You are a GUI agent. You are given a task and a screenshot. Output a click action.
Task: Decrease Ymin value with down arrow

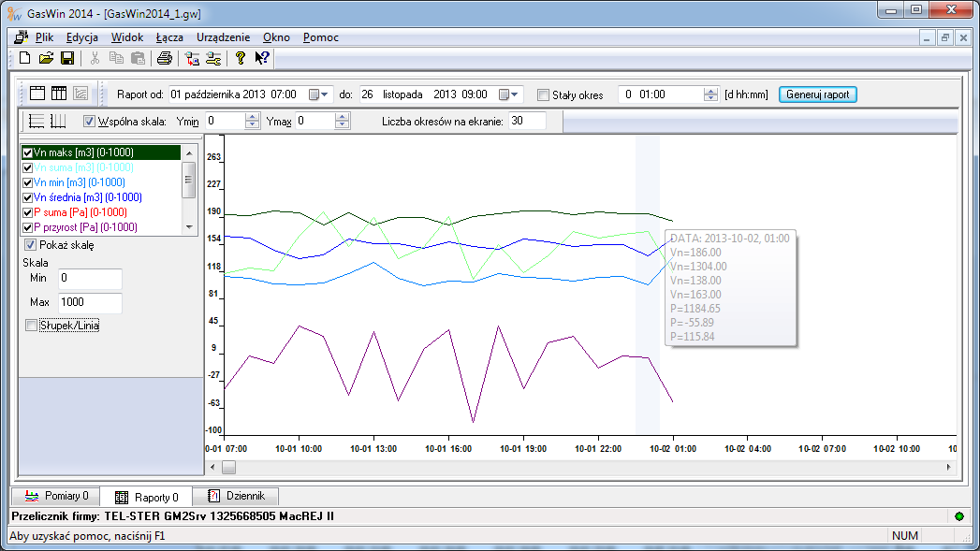click(252, 124)
